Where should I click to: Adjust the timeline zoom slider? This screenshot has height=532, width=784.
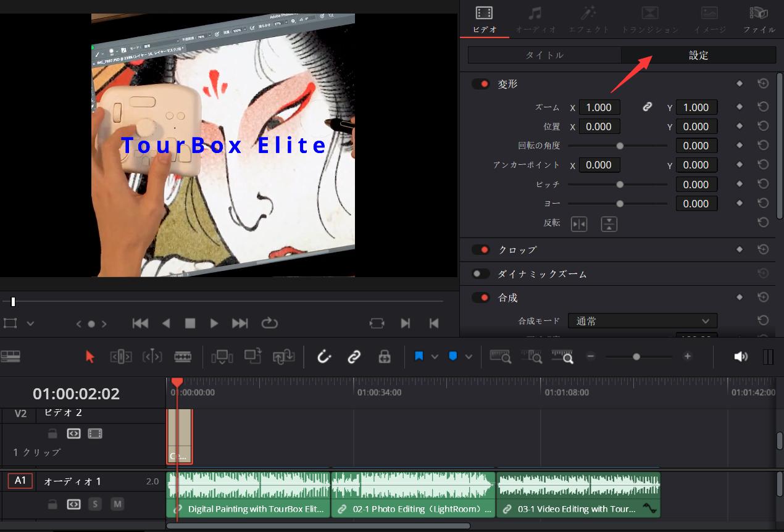[x=638, y=357]
